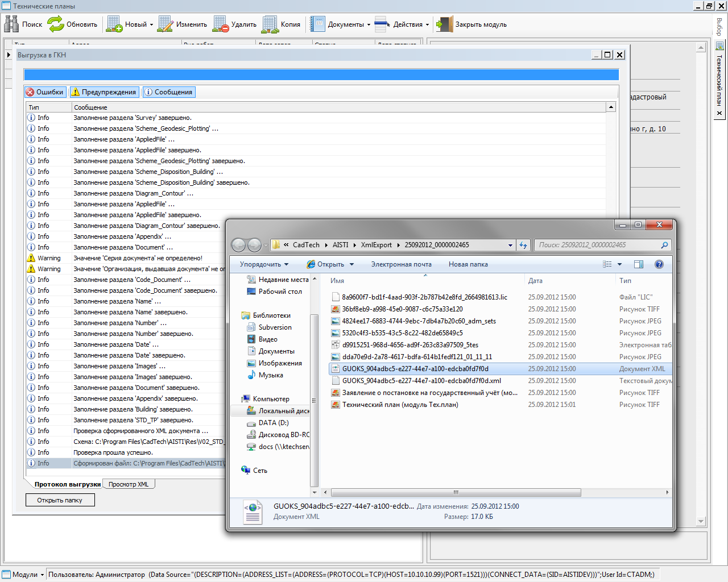This screenshot has width=728, height=582.
Task: Select file GUOKS_904adbc5...edcba0fd7f0d.xml in list
Action: (421, 381)
